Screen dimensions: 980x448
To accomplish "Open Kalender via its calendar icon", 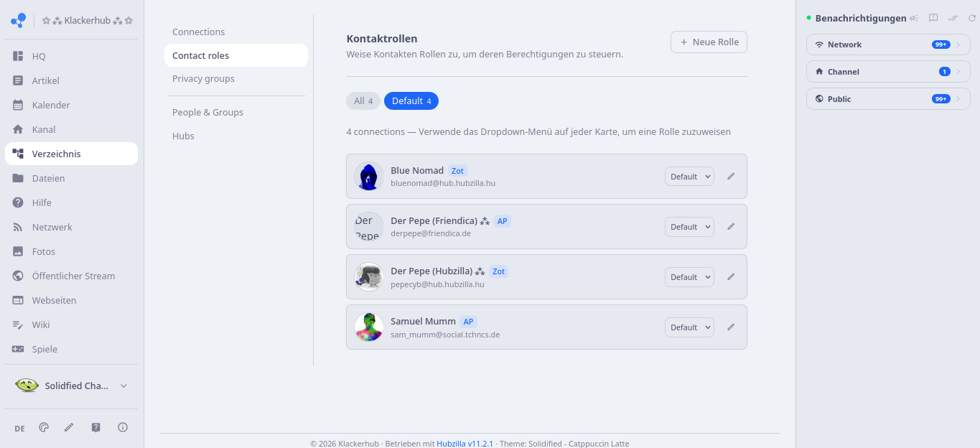I will pyautogui.click(x=18, y=105).
